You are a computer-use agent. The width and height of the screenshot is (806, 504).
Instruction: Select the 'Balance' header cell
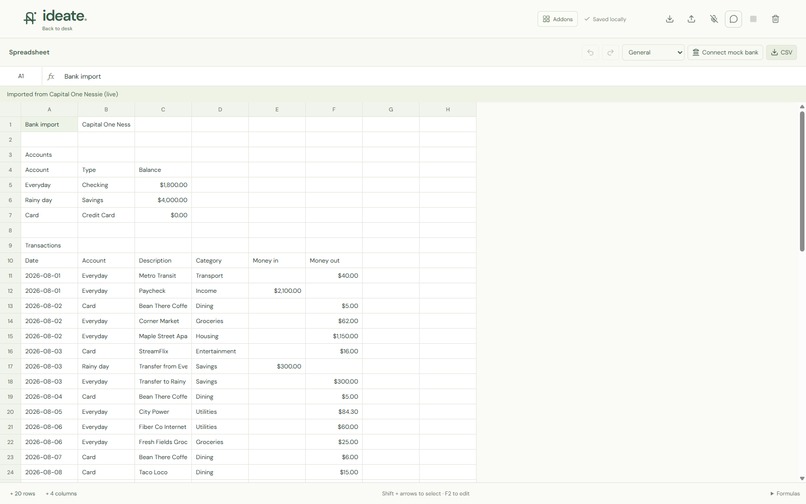pyautogui.click(x=163, y=170)
